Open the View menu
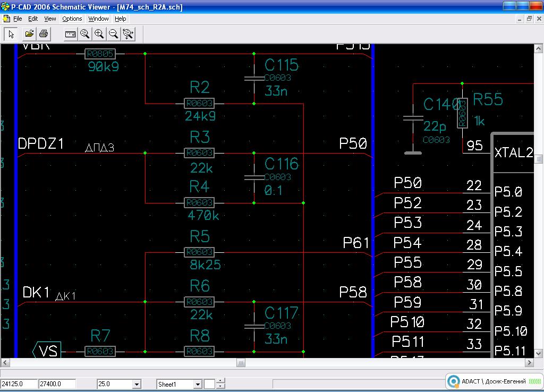Screen dimensions: 544x392 [50, 19]
